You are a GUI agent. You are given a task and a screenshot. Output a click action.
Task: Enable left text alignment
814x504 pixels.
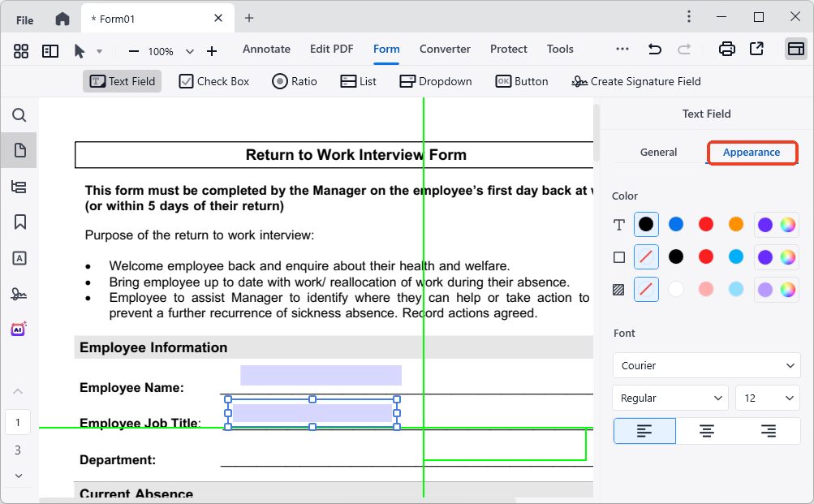click(644, 431)
